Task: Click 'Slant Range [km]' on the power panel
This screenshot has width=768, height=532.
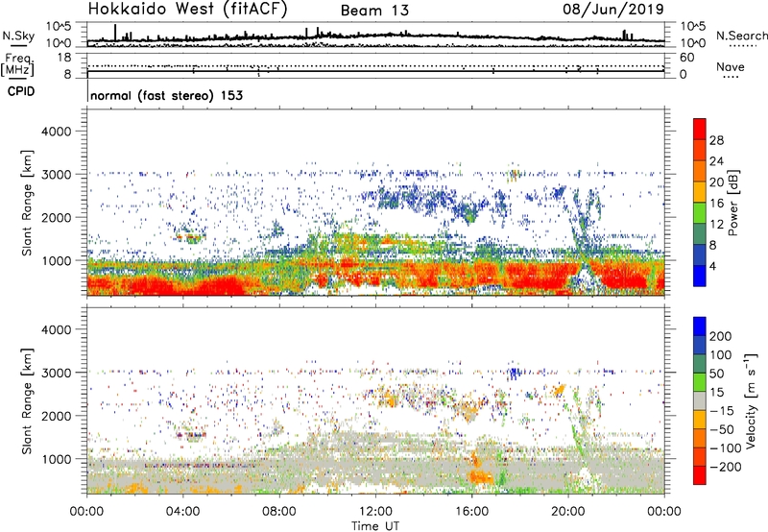Action: [x=27, y=203]
